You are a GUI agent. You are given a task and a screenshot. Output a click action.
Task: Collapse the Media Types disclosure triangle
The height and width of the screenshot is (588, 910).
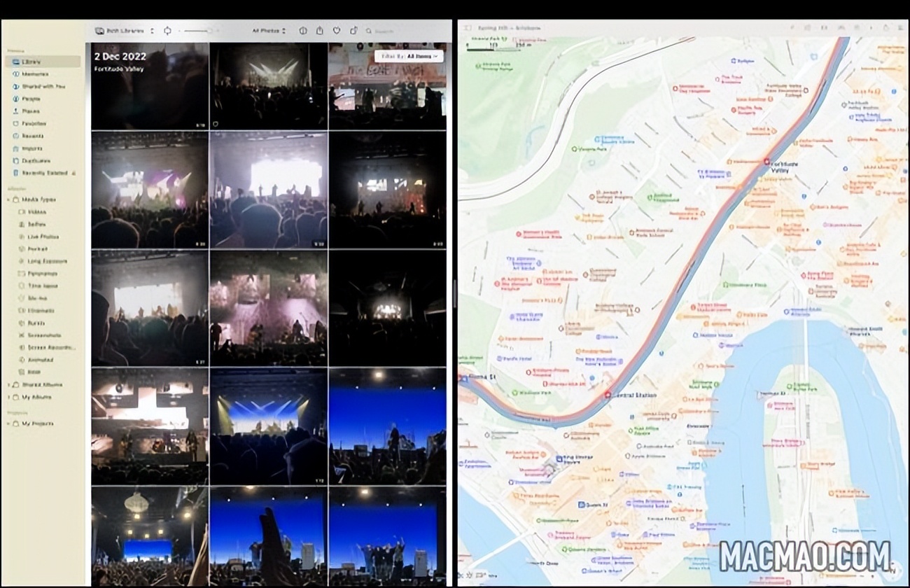8,199
